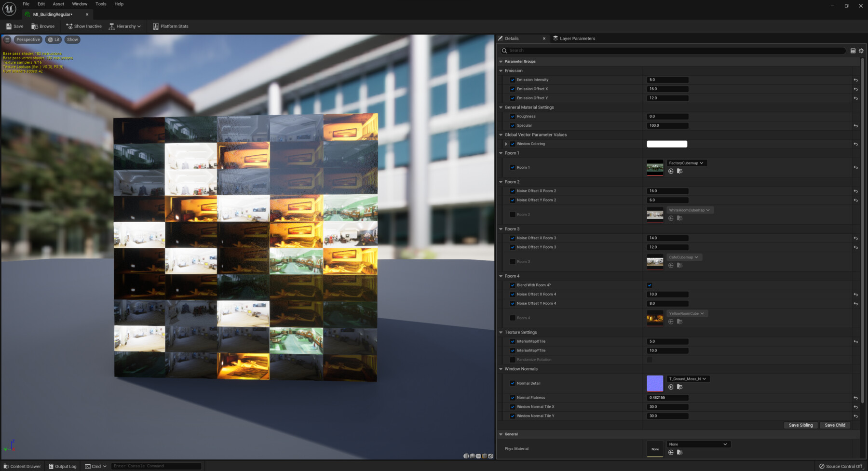The image size is (868, 471).
Task: Browse to Phys Material asset
Action: 679,452
